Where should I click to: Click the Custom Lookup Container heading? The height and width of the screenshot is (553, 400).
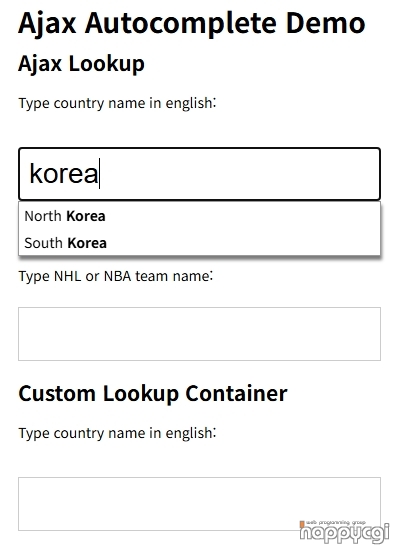click(x=153, y=394)
